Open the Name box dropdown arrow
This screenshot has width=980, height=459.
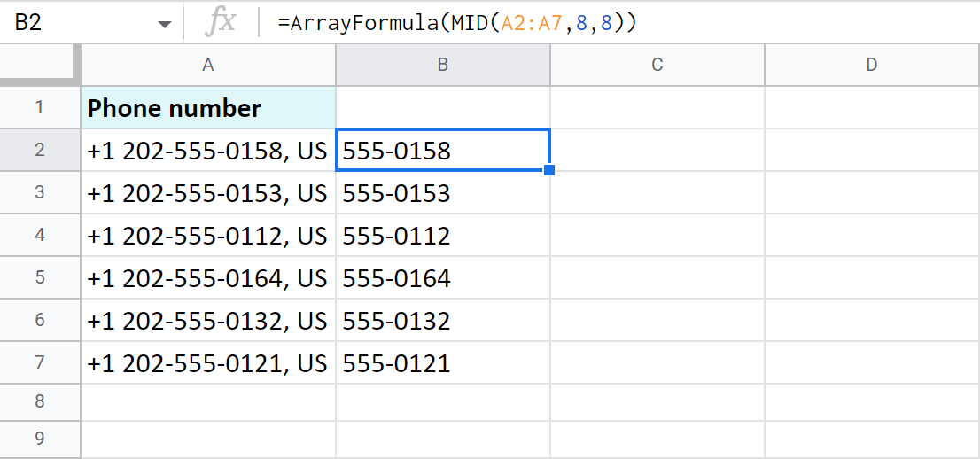tap(164, 25)
